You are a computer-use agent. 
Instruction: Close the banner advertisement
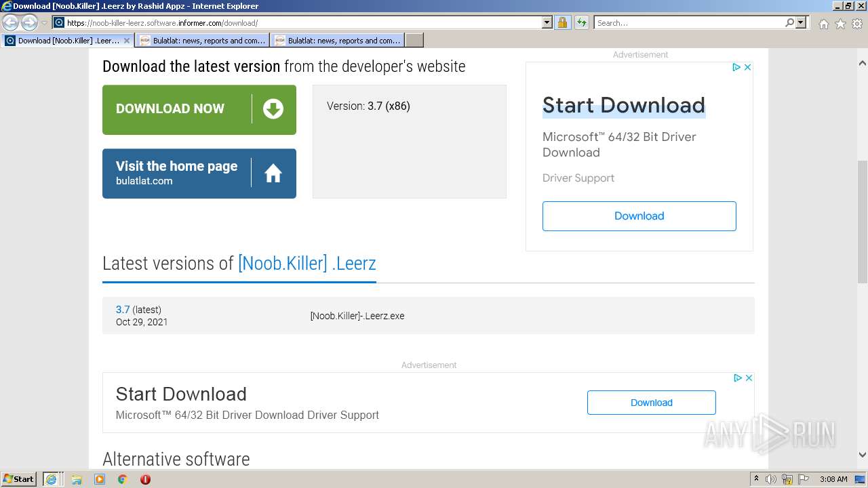pyautogui.click(x=749, y=378)
